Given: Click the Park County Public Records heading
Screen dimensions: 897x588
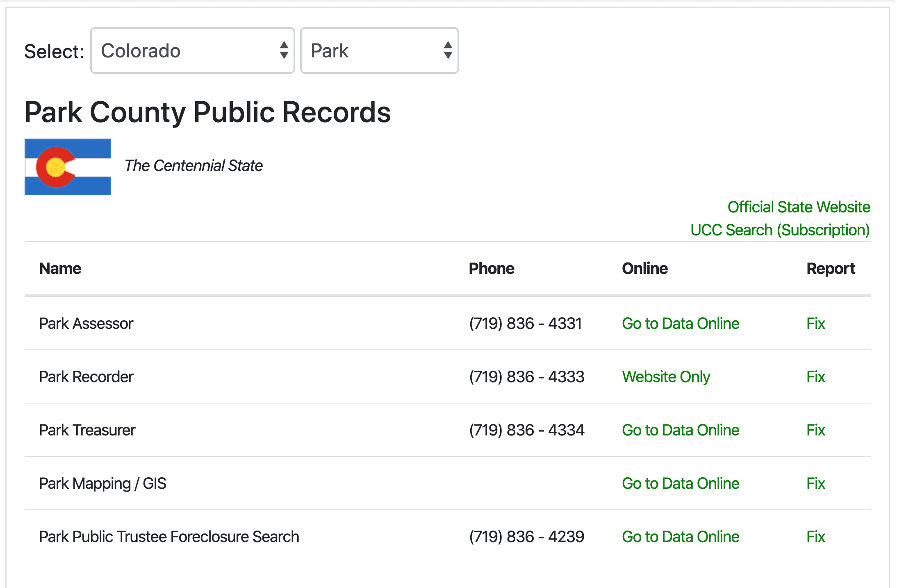Looking at the screenshot, I should tap(207, 112).
